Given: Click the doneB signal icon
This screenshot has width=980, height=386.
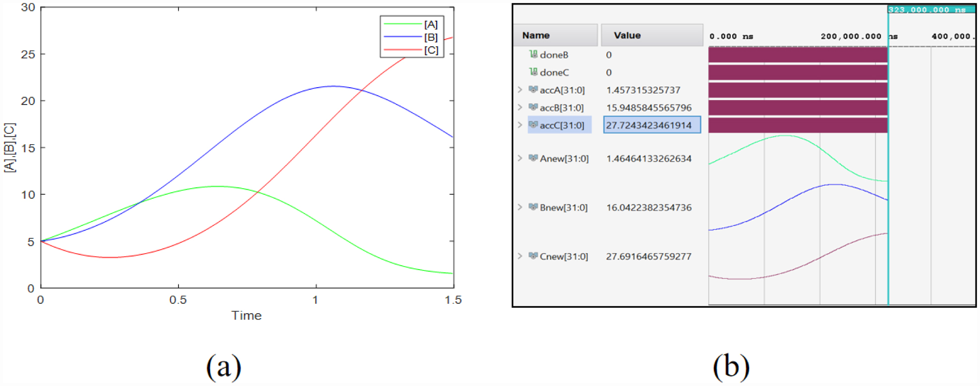Looking at the screenshot, I should 533,55.
